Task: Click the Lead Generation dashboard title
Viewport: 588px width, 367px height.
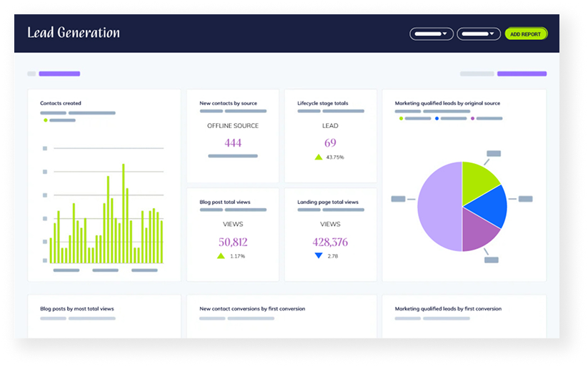Action: (74, 33)
